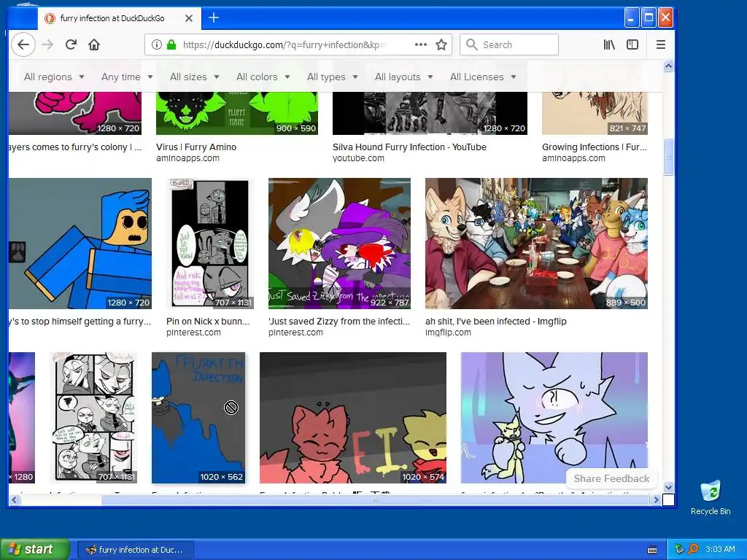Open the purple hat Zizzy drawing thumbnail
The image size is (747, 560).
tap(339, 244)
